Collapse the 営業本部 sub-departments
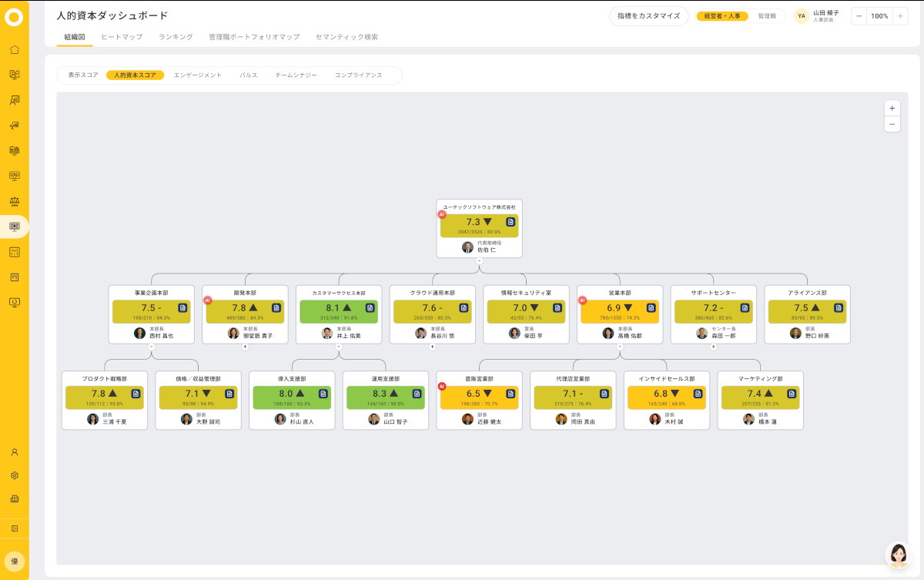The width and height of the screenshot is (924, 580). pyautogui.click(x=620, y=347)
